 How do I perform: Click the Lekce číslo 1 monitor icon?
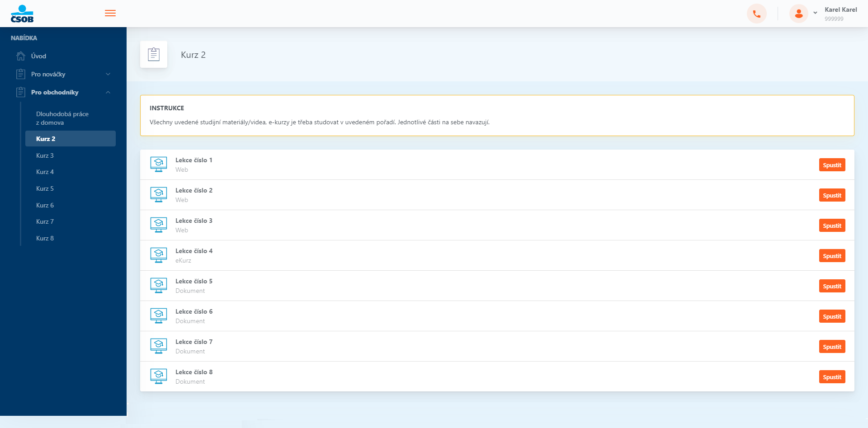point(159,165)
